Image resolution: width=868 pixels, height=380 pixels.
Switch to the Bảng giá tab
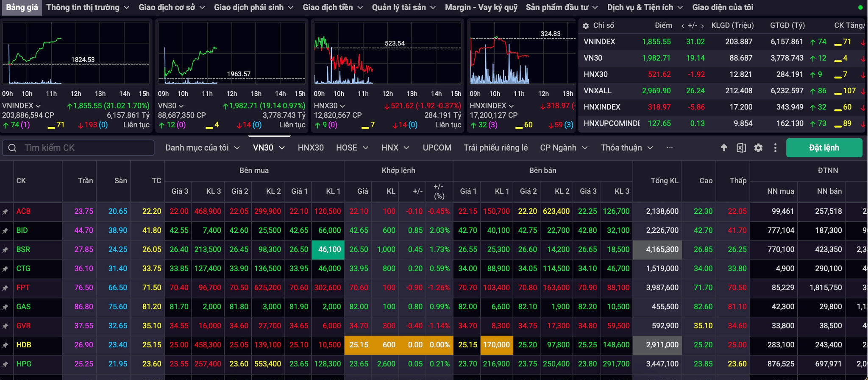(x=22, y=7)
